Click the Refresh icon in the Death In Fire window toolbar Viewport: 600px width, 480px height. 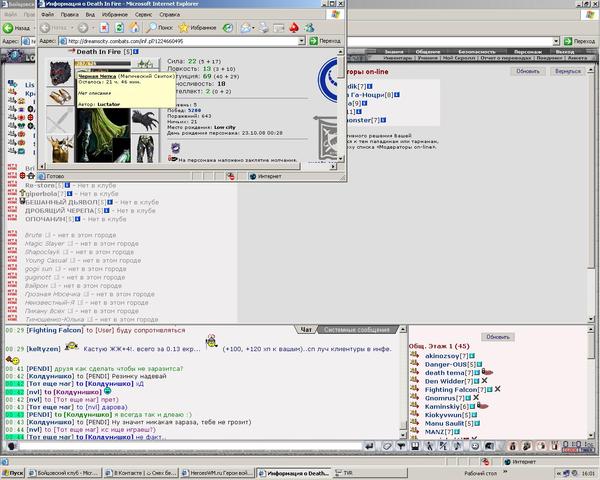point(119,28)
